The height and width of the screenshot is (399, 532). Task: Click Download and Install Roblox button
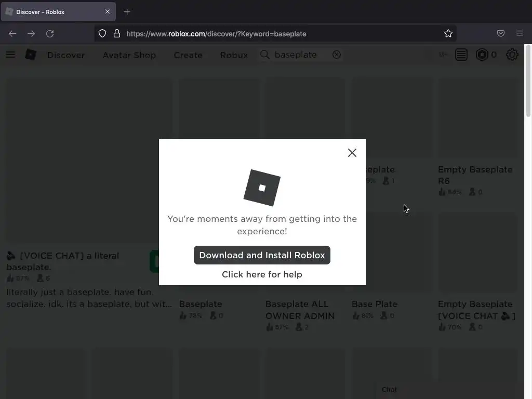point(262,255)
